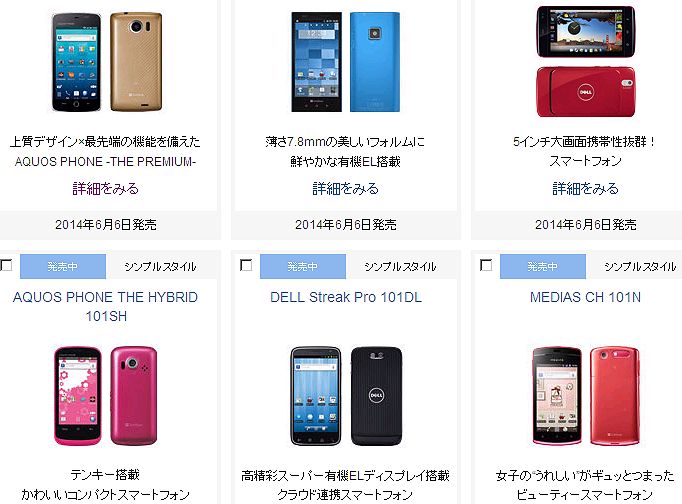
Task: Select 発売中 tab above DELL Streak Pro
Action: pyautogui.click(x=303, y=266)
